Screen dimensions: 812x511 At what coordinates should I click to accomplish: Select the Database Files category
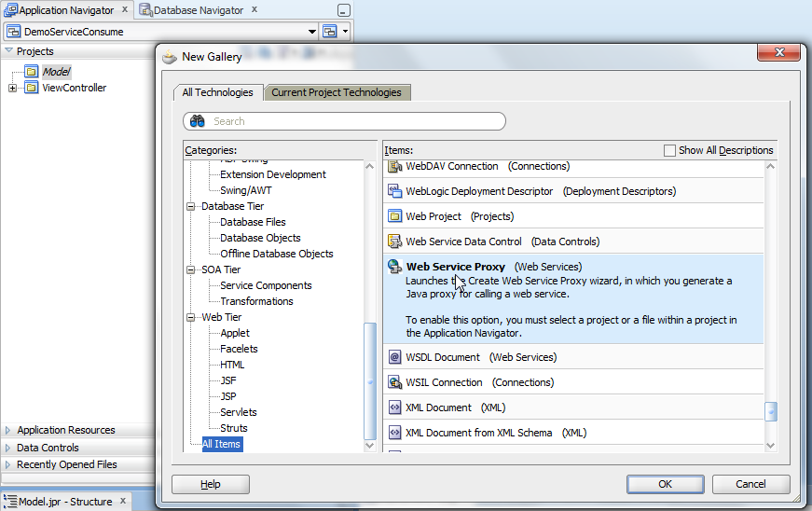tap(253, 222)
